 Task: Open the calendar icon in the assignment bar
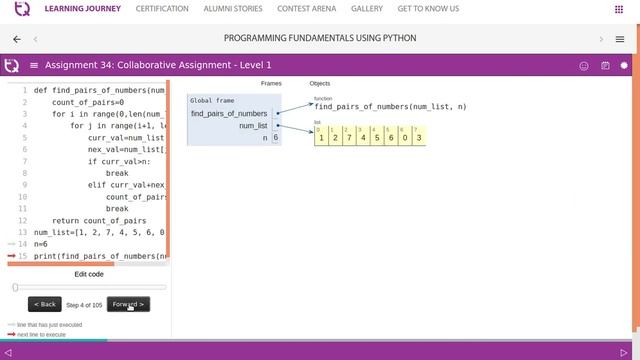[x=605, y=65]
